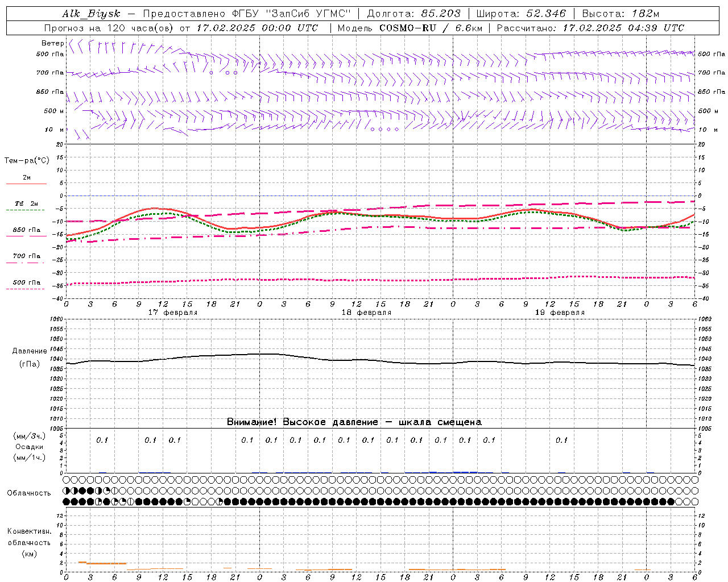Viewport: 728px width, 582px height.
Task: Click the Внимание! Высокое давление warning text
Action: (x=354, y=422)
